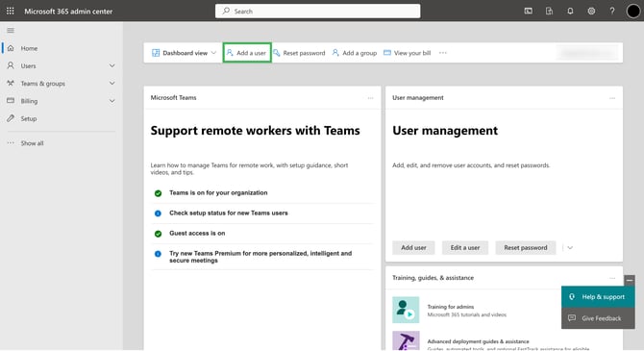Viewport: 644px width, 351px height.
Task: Click the Advanced deployment guides hammer icon
Action: 406,340
